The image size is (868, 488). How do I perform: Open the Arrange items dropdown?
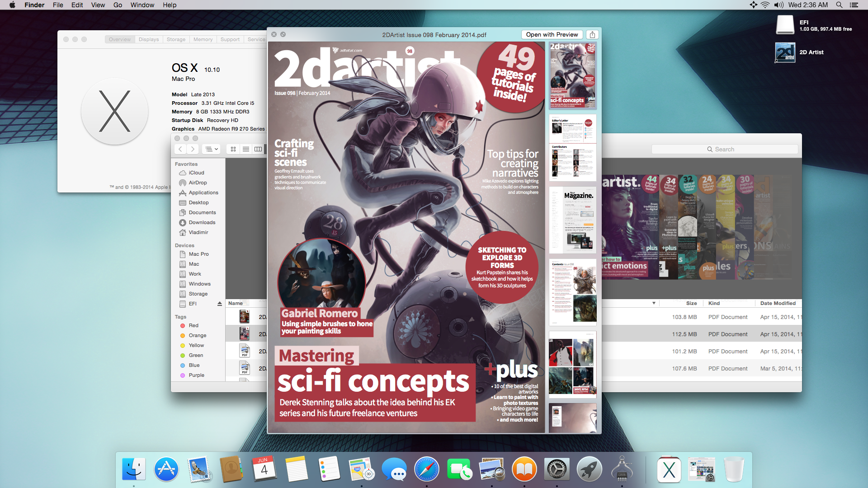[211, 149]
